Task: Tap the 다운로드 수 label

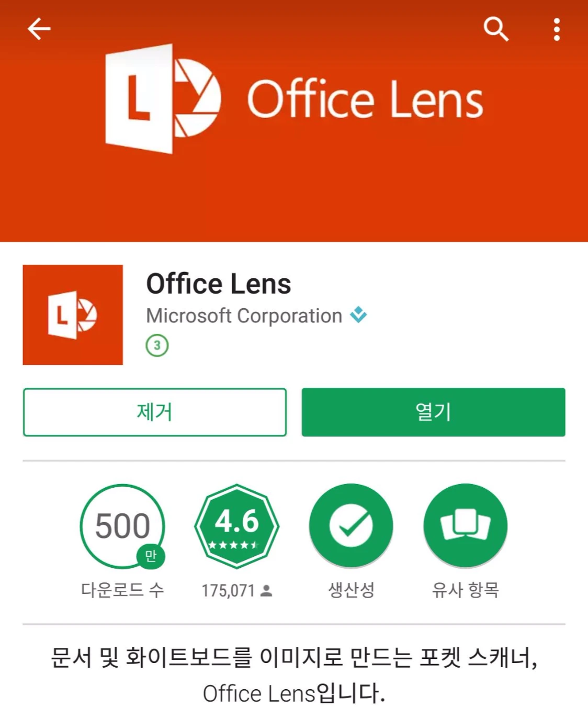Action: pyautogui.click(x=122, y=590)
